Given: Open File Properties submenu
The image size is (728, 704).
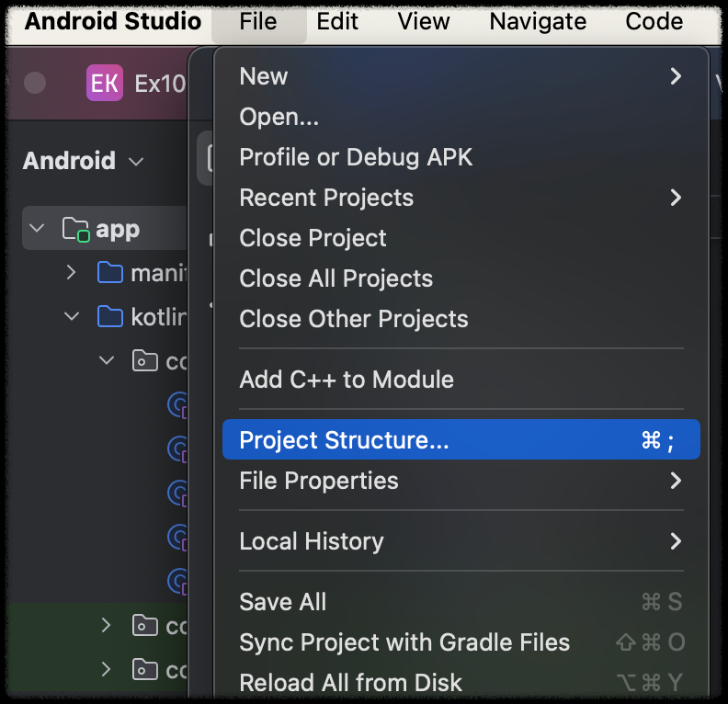Looking at the screenshot, I should tap(461, 480).
